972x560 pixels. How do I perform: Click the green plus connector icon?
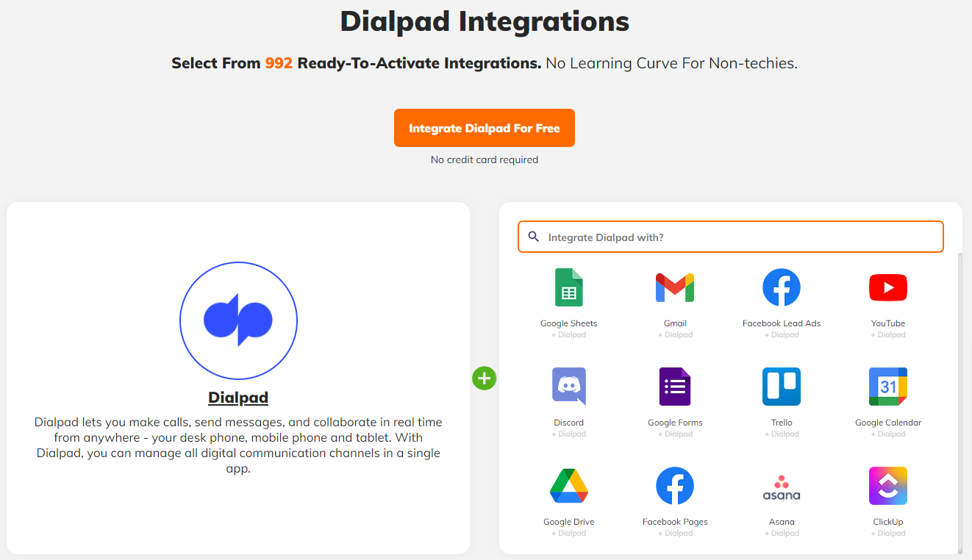coord(484,378)
